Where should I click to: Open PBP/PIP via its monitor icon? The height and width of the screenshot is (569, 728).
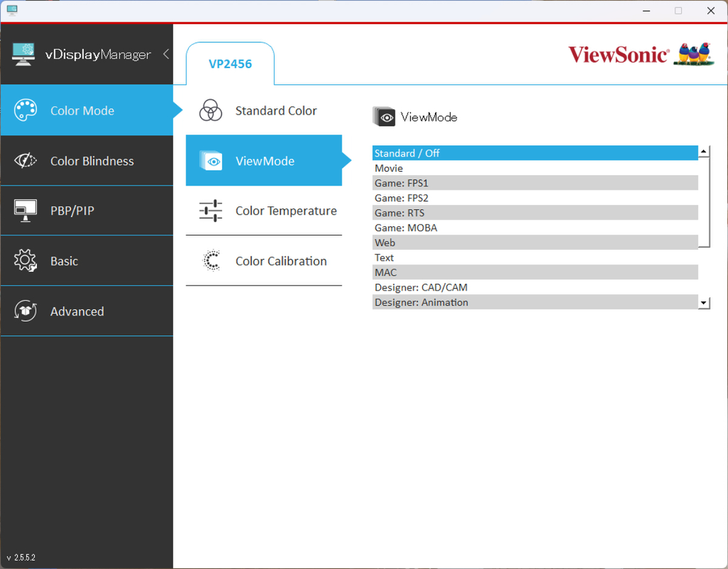pyautogui.click(x=25, y=210)
